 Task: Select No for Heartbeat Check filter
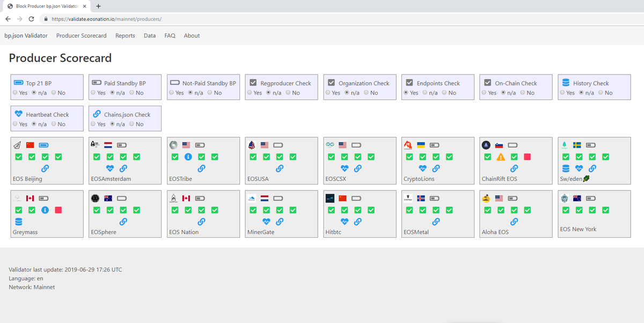[x=54, y=124]
